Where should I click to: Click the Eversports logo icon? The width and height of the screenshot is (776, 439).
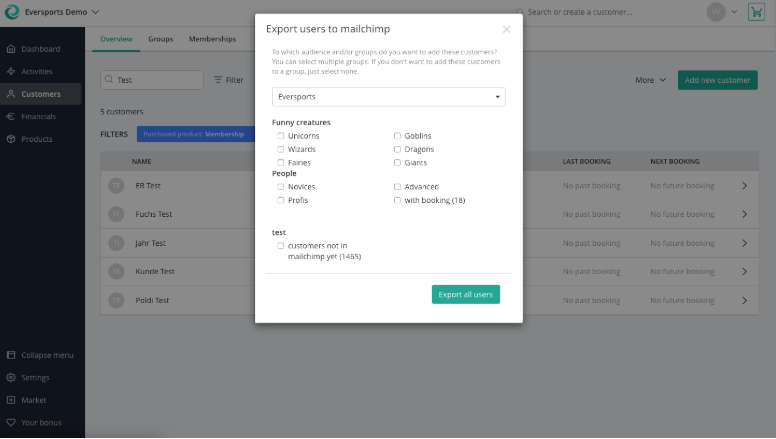coord(12,12)
